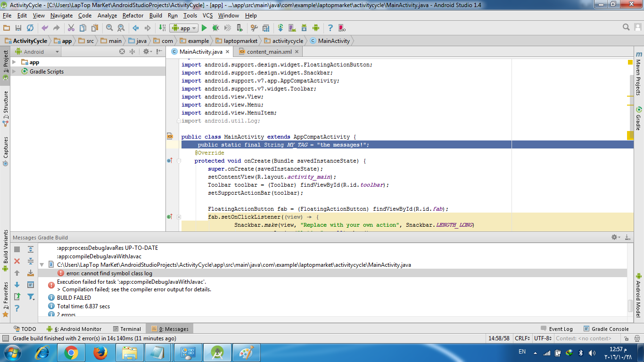Open the CRLF line separator dropdown
Screen dimensions: 644x362
click(522, 338)
